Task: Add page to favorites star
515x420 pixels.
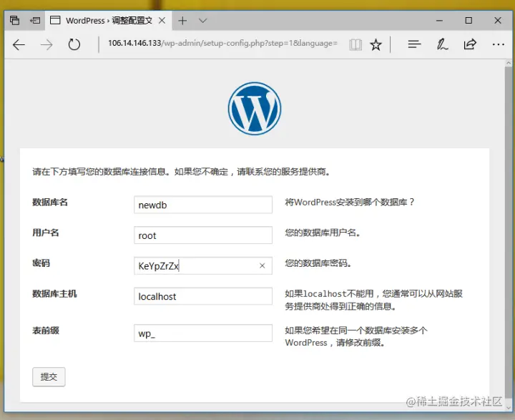Action: click(x=376, y=44)
